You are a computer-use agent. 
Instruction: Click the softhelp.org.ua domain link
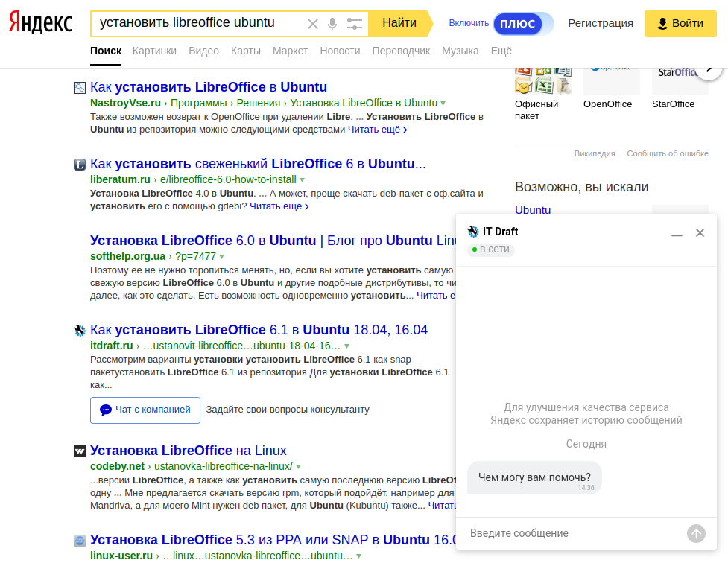(x=127, y=257)
